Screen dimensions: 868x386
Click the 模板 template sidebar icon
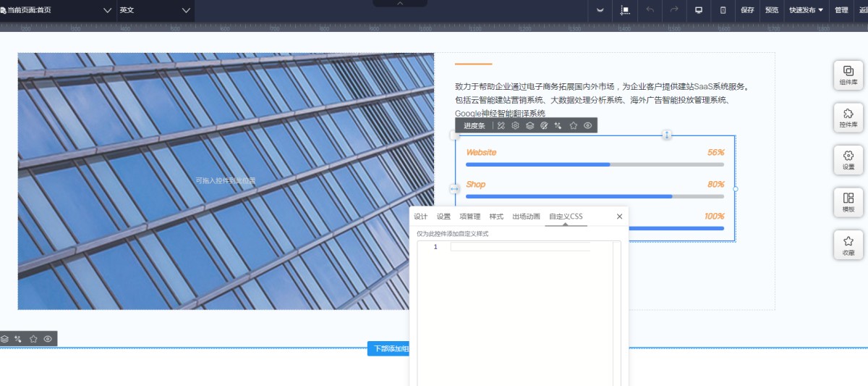(x=848, y=202)
